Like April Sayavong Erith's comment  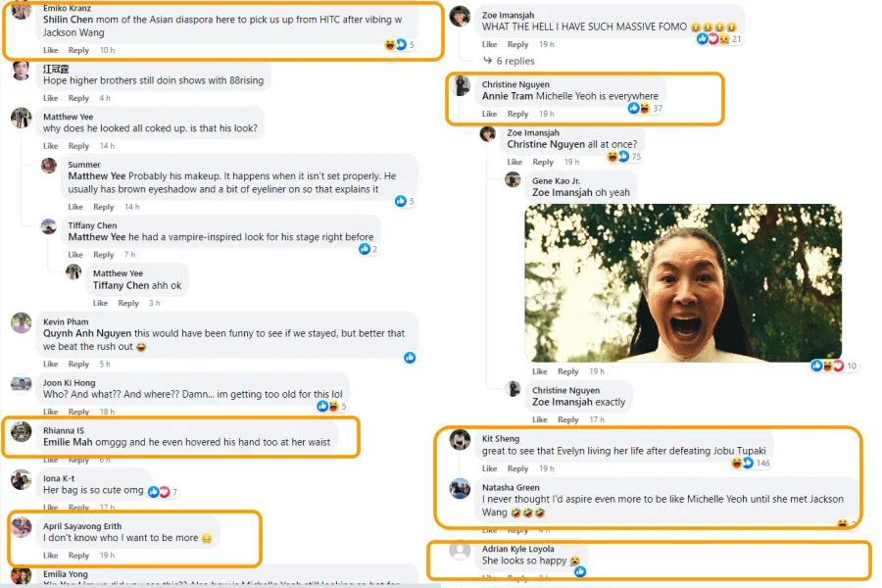pyautogui.click(x=49, y=556)
